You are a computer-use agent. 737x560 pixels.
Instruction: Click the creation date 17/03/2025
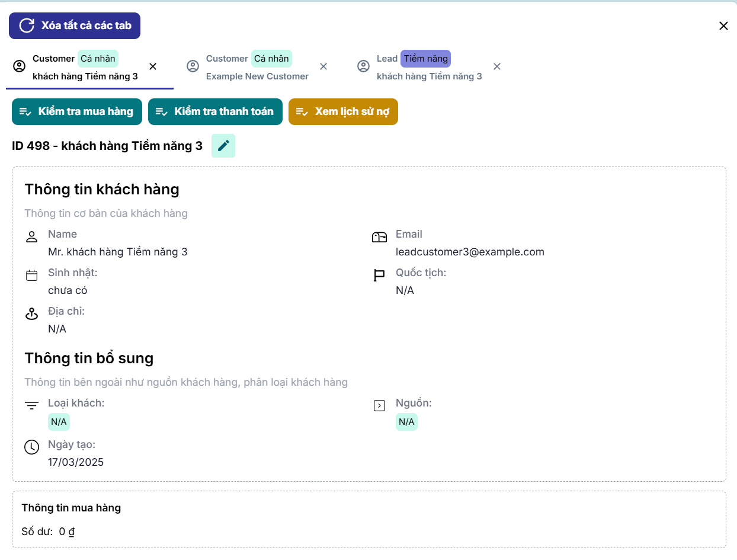point(76,462)
